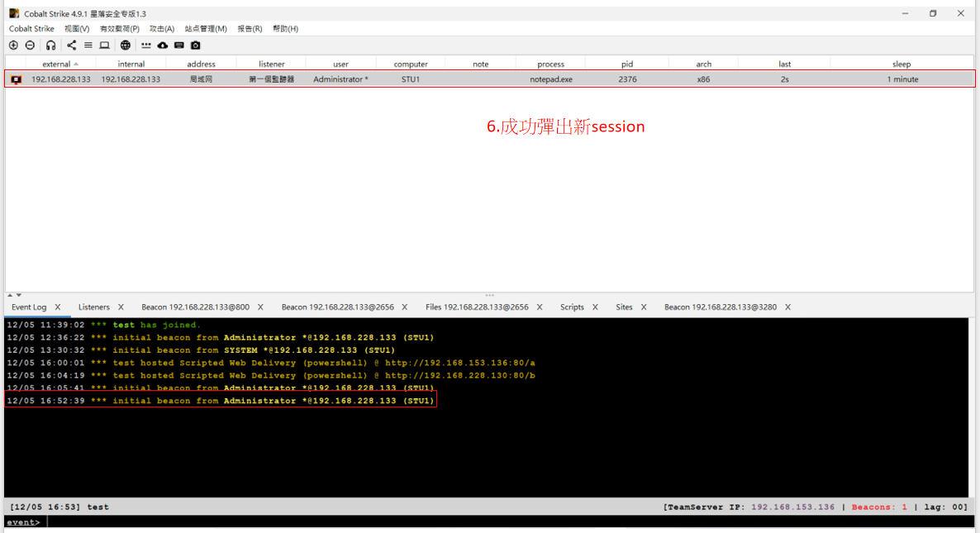This screenshot has width=980, height=533.
Task: Switch to the Scripts tab
Action: pyautogui.click(x=572, y=307)
